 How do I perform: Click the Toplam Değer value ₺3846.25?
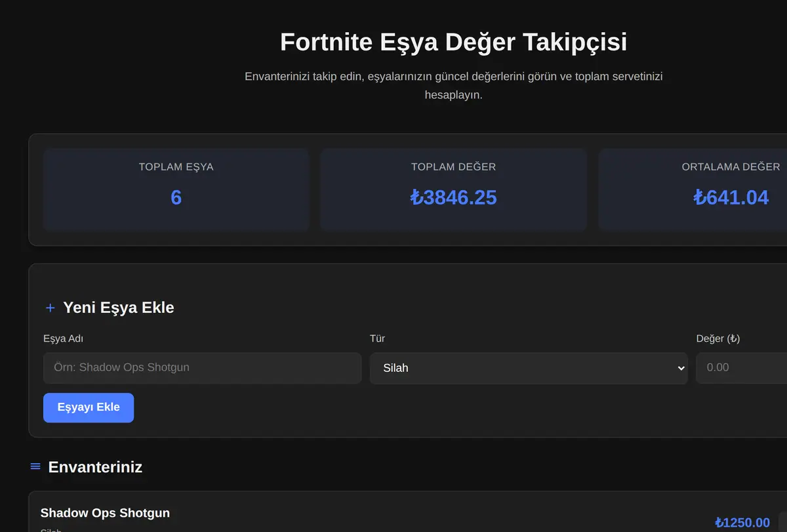[453, 197]
